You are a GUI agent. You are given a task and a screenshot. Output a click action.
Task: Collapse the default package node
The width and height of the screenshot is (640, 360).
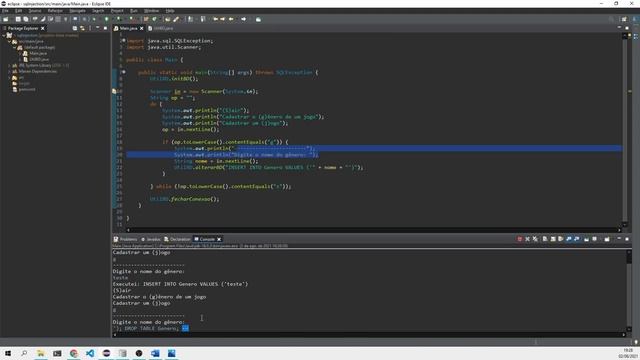pos(14,47)
